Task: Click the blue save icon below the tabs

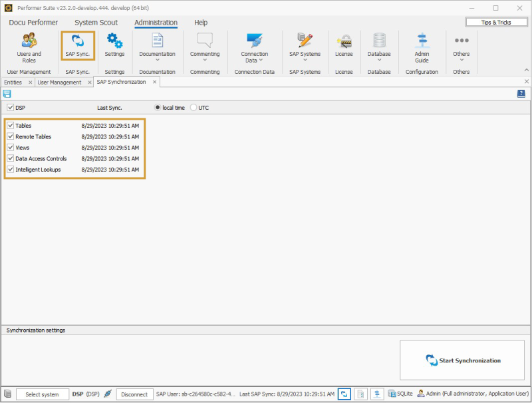Action: (7, 94)
